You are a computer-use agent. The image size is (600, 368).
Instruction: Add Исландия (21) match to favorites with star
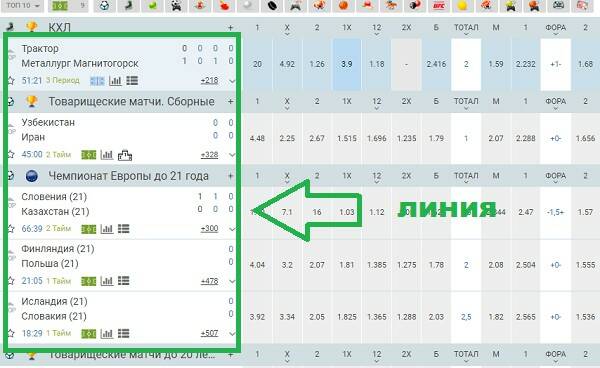click(11, 334)
